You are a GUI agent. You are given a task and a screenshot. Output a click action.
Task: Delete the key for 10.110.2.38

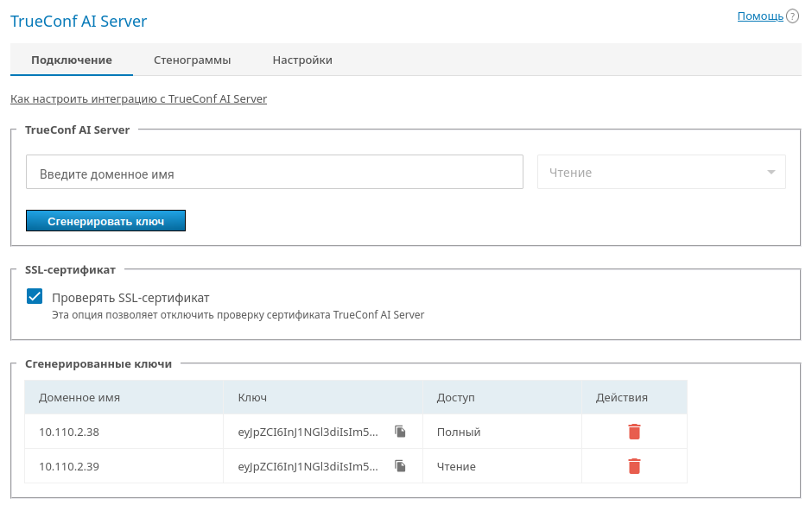tap(634, 432)
